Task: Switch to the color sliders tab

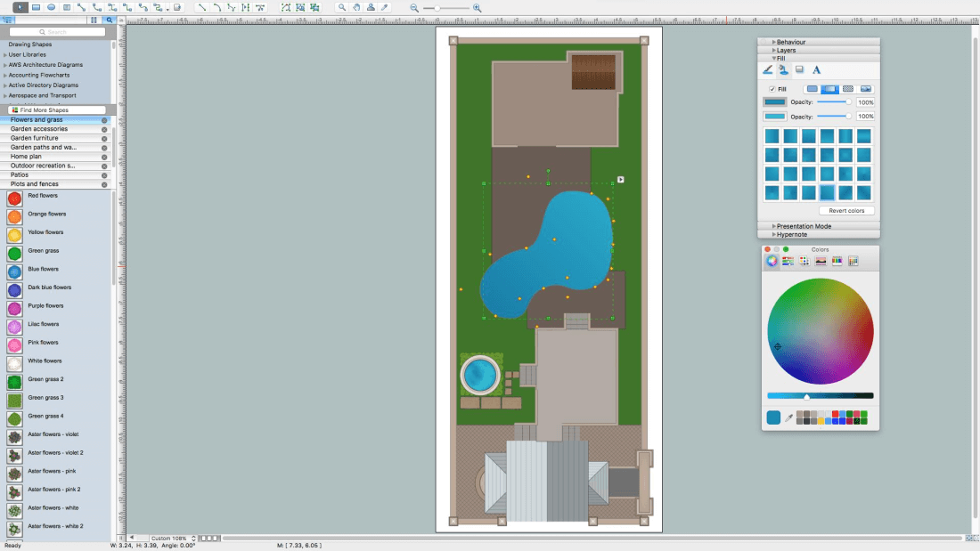Action: click(788, 261)
